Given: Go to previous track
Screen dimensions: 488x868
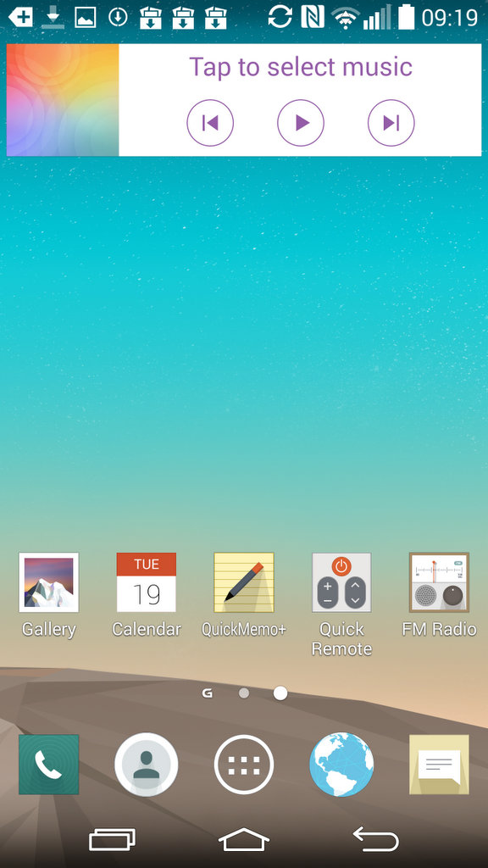Looking at the screenshot, I should tap(210, 122).
